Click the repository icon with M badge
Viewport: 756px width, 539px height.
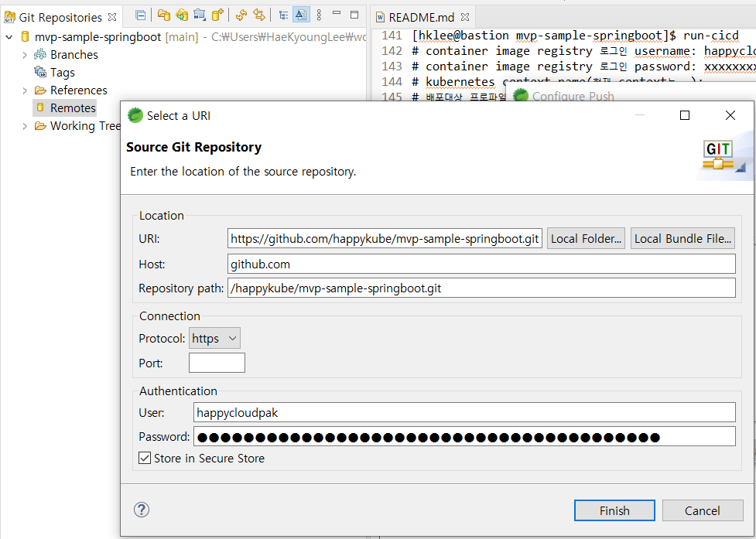[x=199, y=15]
